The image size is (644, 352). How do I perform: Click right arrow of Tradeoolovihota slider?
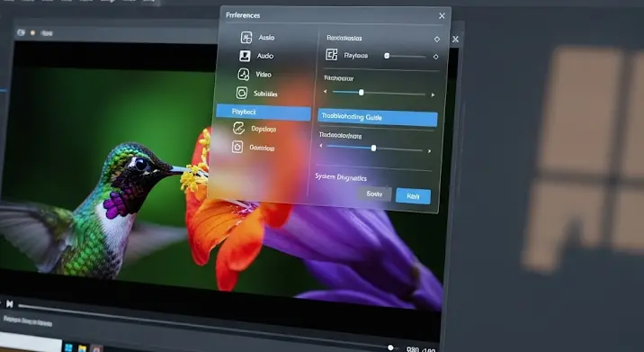430,151
